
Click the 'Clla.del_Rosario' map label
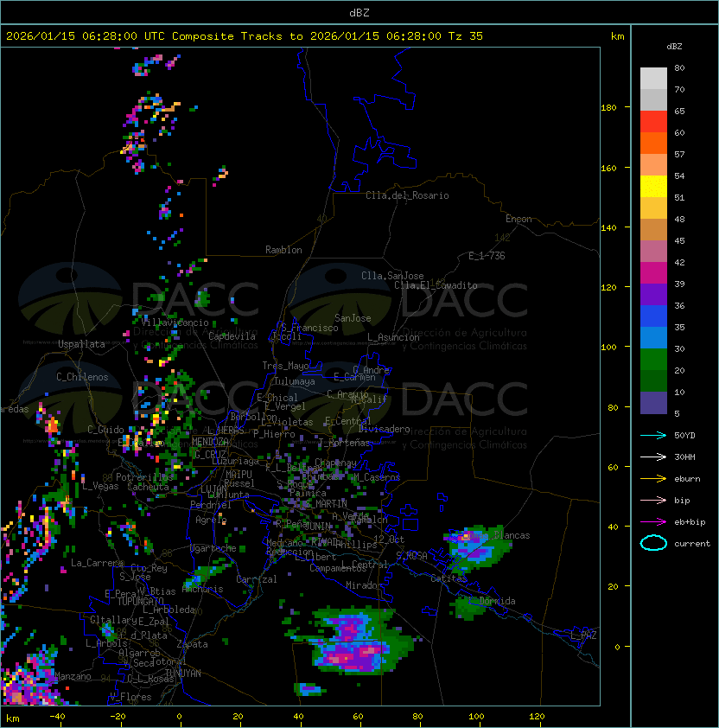point(407,195)
